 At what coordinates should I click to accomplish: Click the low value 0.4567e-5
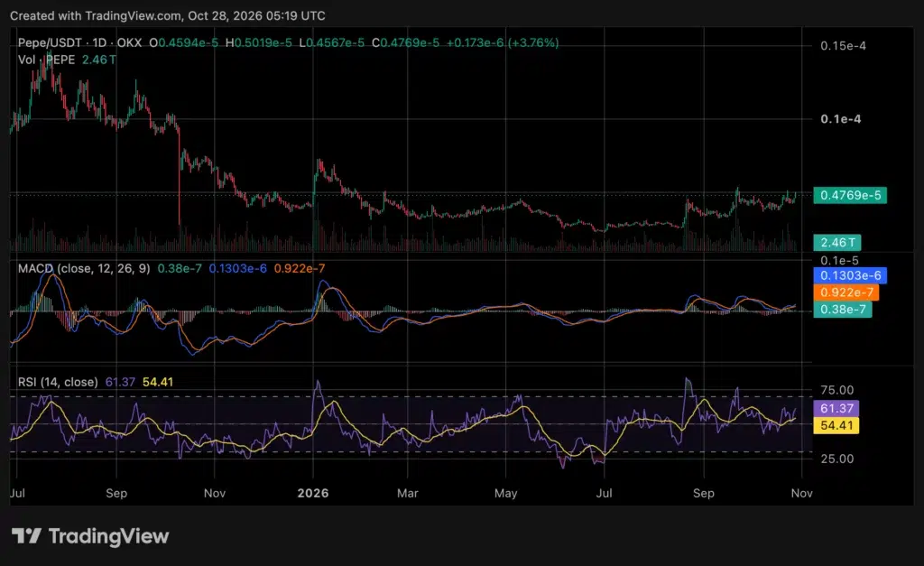click(335, 43)
